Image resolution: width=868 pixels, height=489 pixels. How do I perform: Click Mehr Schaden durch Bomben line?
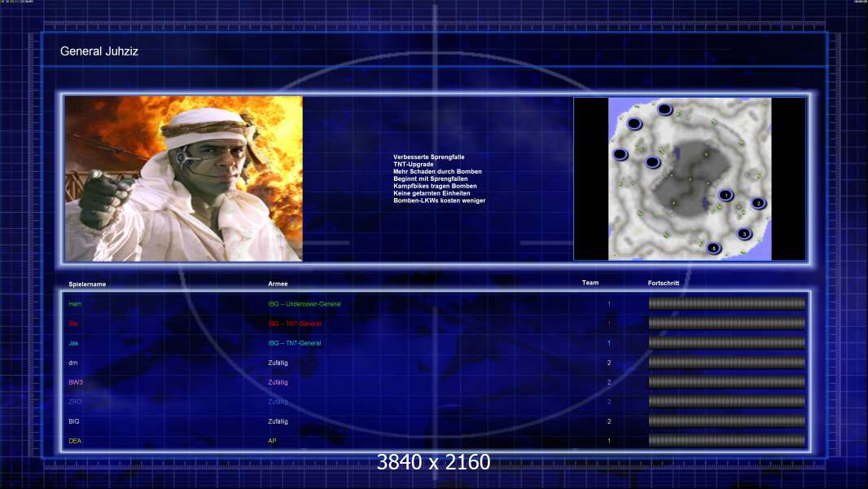(x=437, y=172)
